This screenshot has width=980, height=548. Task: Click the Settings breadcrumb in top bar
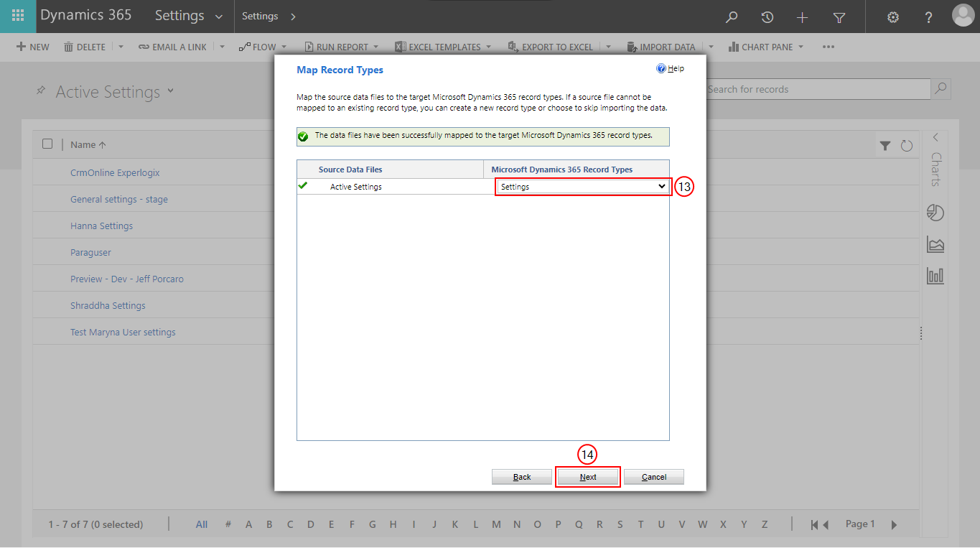tap(260, 16)
